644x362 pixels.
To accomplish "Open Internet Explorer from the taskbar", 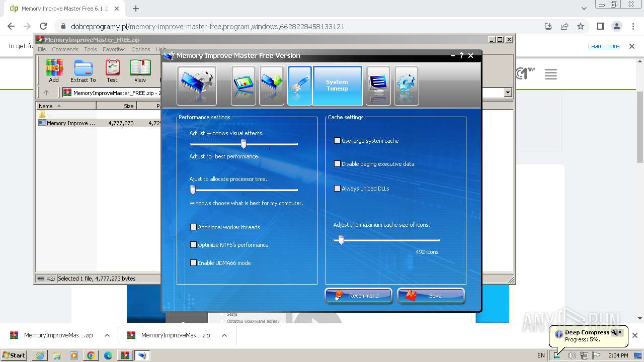I will [x=40, y=355].
